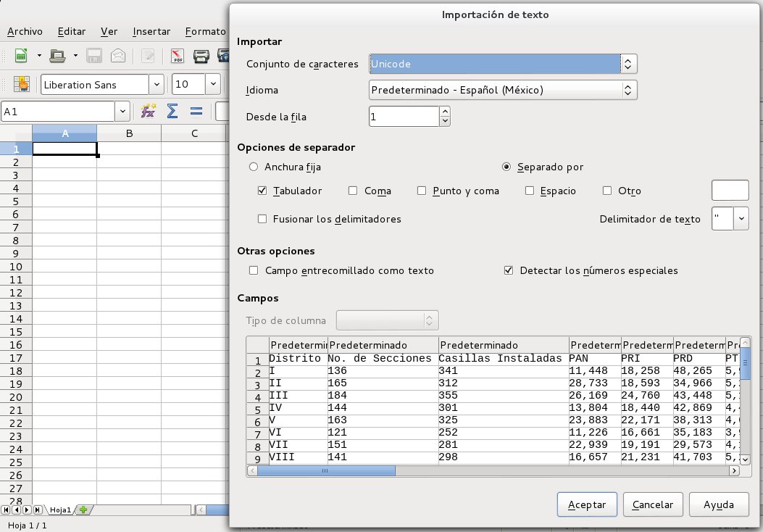Open the Conjunto de caracteres dropdown
Viewport: 763px width, 532px height.
503,64
